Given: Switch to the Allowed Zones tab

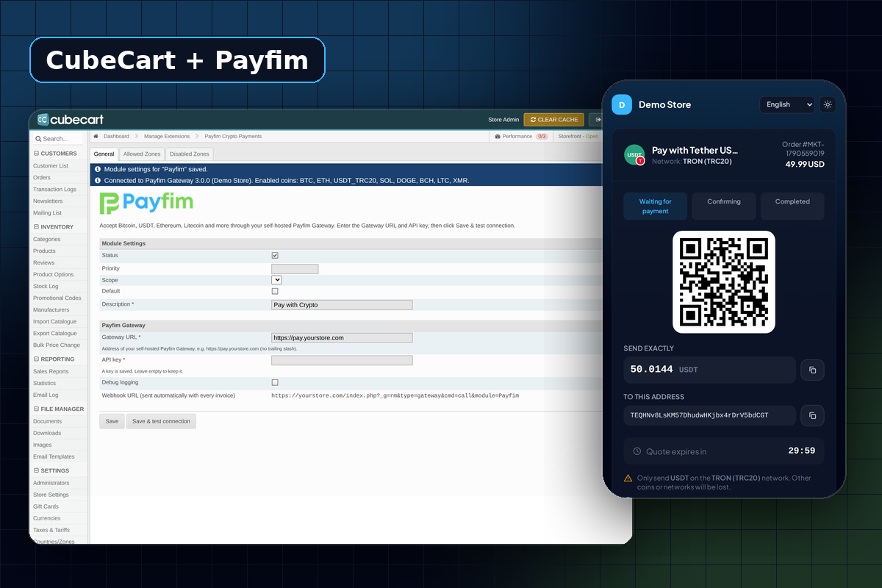Looking at the screenshot, I should [x=142, y=154].
